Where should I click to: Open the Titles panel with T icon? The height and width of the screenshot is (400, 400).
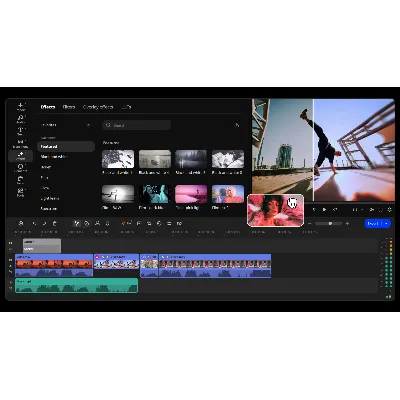coord(20,131)
